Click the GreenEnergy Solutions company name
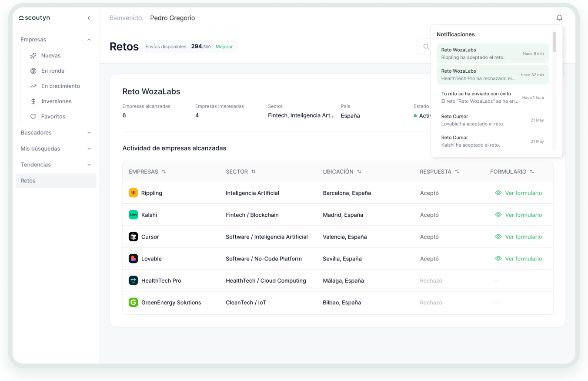The width and height of the screenshot is (588, 381). 171,303
